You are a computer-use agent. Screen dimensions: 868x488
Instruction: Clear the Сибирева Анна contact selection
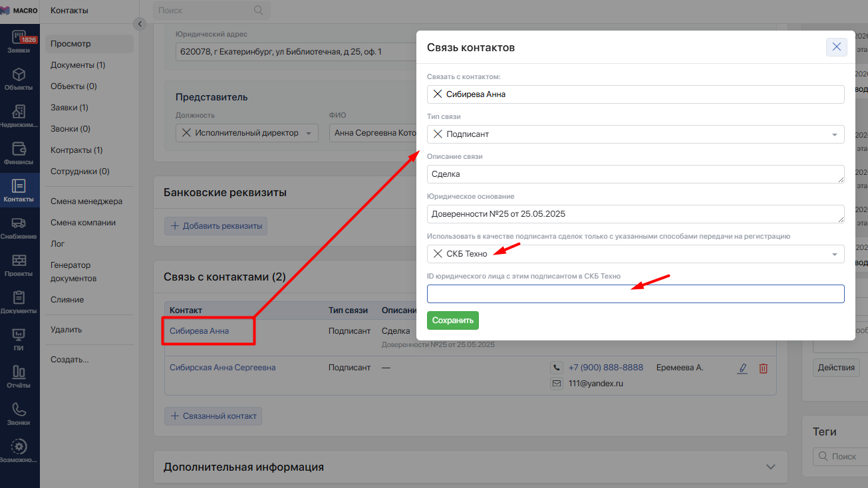438,94
